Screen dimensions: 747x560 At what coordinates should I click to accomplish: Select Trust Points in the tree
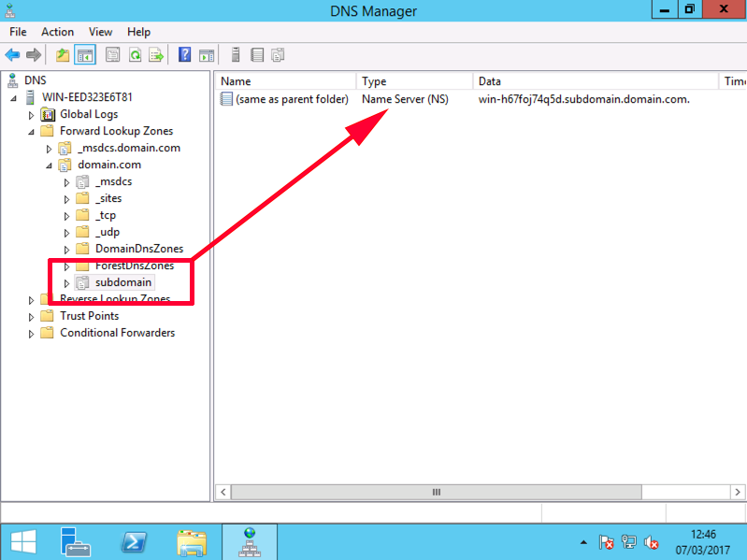[x=89, y=316]
